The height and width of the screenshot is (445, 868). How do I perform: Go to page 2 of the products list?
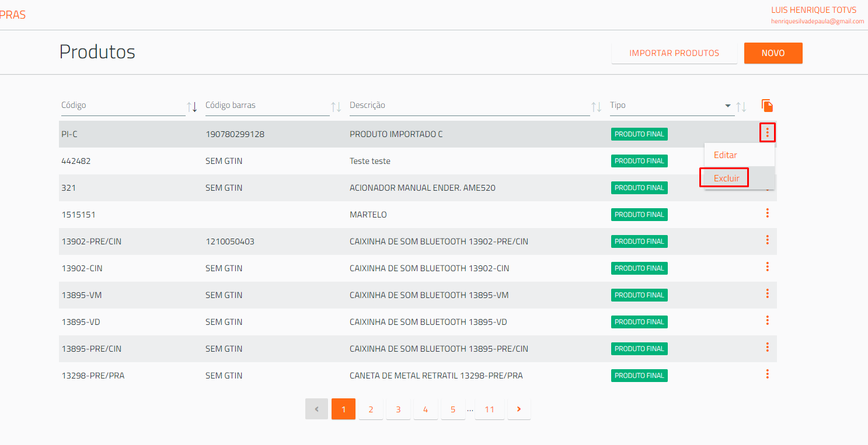371,409
